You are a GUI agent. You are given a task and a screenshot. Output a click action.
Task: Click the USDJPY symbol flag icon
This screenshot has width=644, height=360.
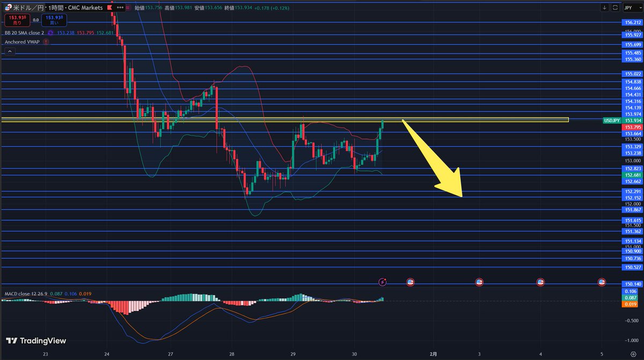click(8, 8)
